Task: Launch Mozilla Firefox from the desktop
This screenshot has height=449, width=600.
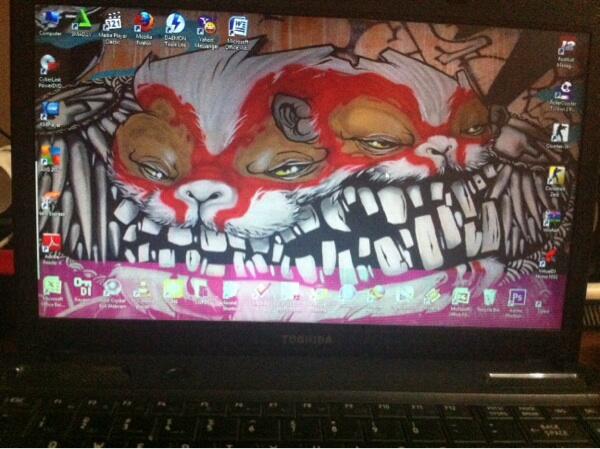Action: (x=144, y=28)
